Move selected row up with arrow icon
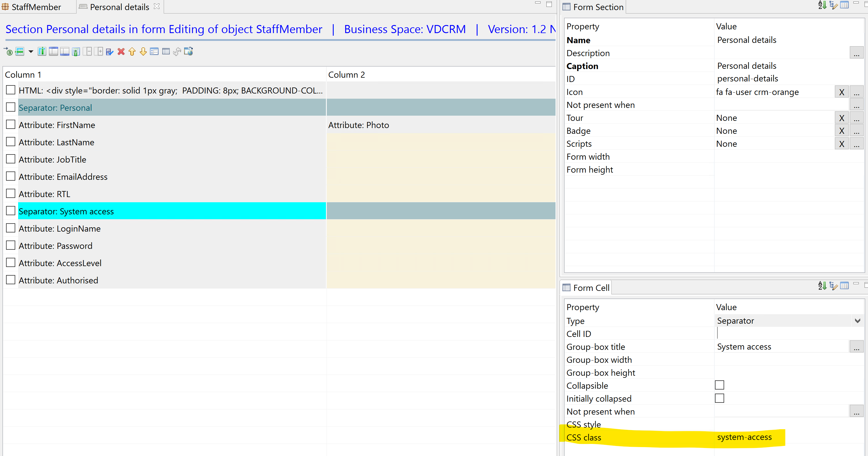The width and height of the screenshot is (868, 456). (x=132, y=51)
